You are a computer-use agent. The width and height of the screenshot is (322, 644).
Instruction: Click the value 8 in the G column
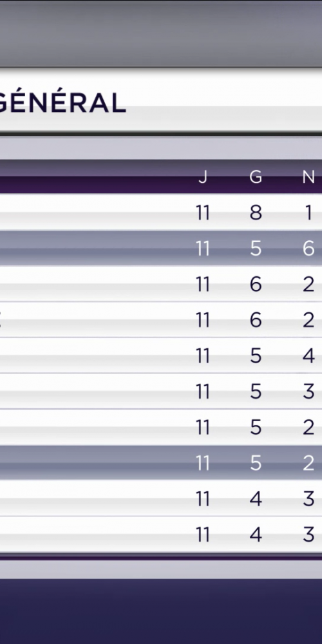(x=256, y=213)
